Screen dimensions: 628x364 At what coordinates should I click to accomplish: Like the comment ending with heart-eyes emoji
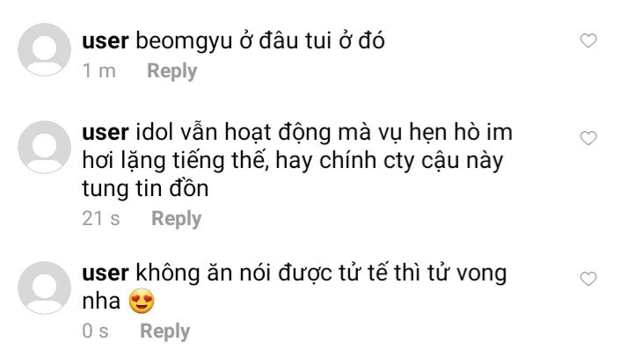588,279
